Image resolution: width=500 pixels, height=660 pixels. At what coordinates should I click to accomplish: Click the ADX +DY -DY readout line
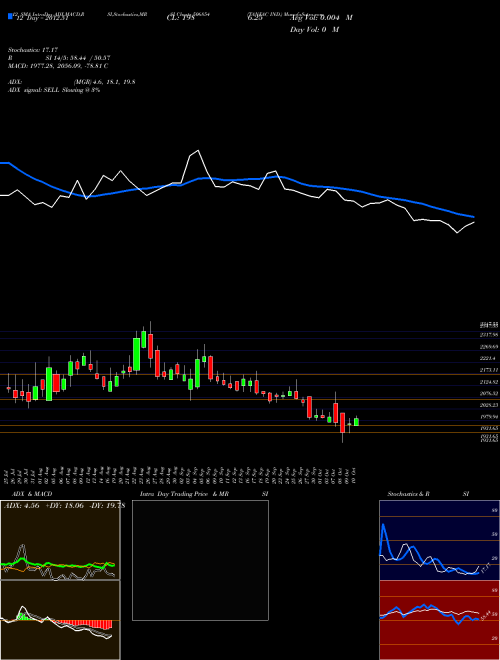pyautogui.click(x=64, y=506)
